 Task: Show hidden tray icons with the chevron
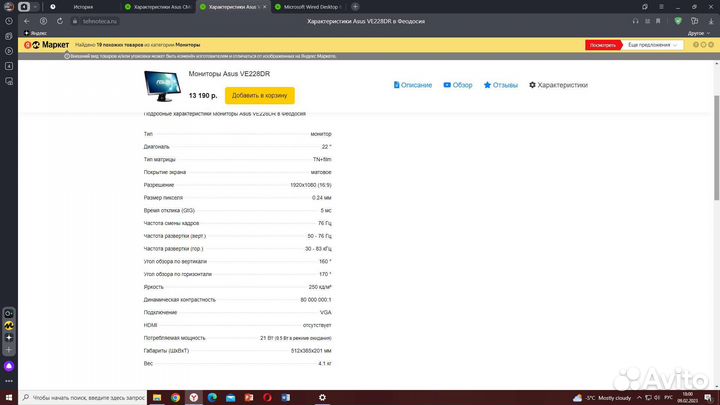coord(639,398)
